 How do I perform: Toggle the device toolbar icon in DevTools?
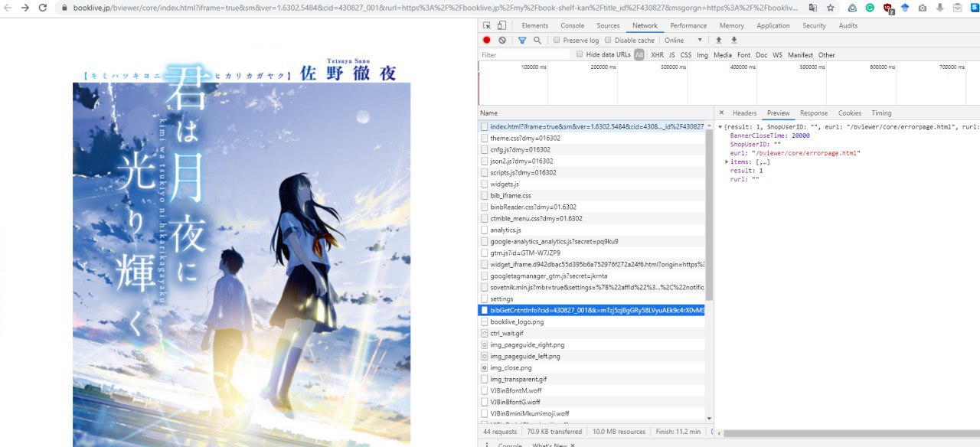tap(501, 25)
